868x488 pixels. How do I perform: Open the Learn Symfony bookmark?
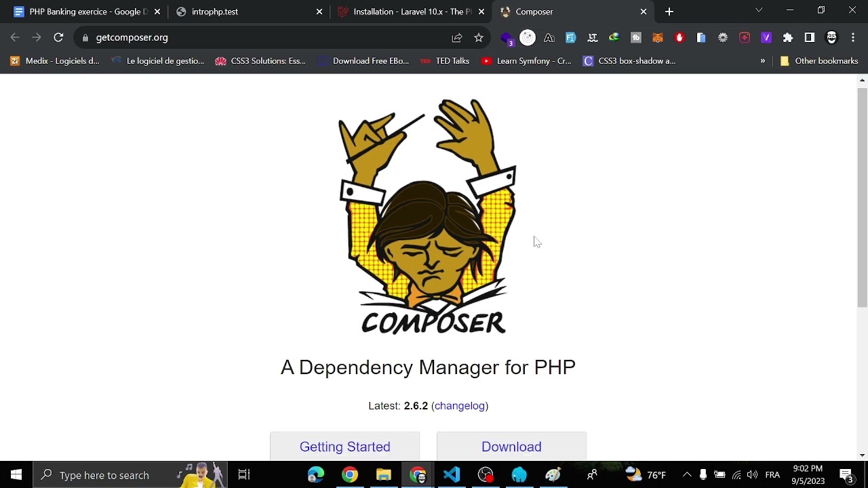click(x=526, y=61)
